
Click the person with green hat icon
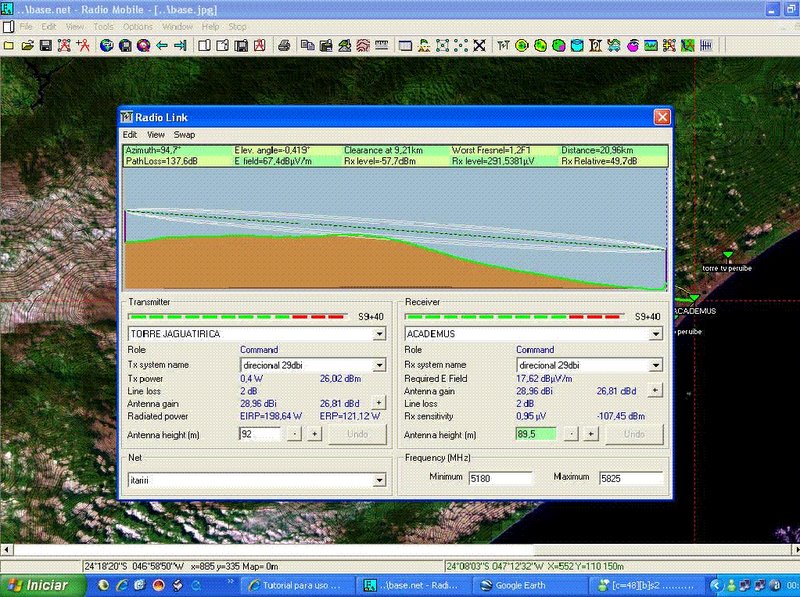point(424,46)
